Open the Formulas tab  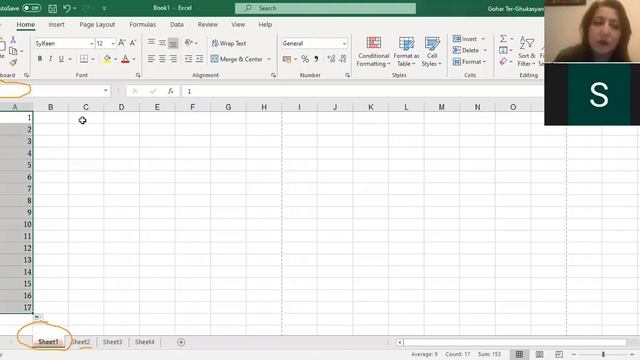coord(142,24)
